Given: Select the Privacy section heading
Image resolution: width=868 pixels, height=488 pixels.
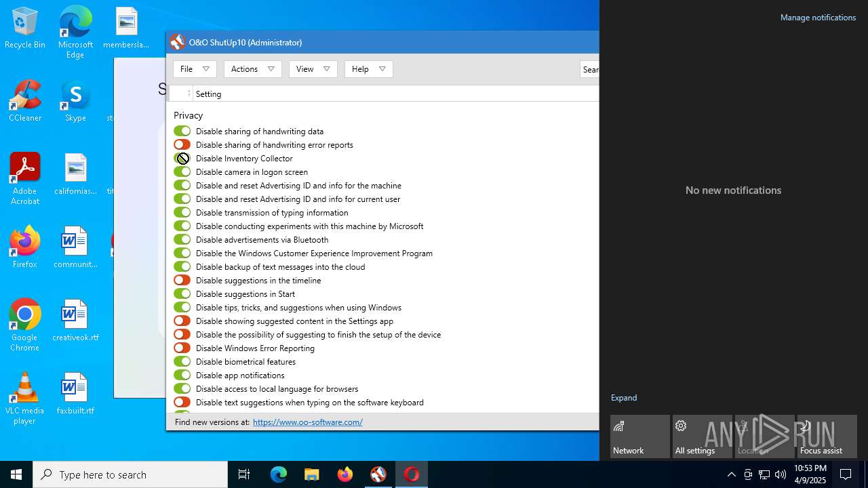Looking at the screenshot, I should pos(188,115).
